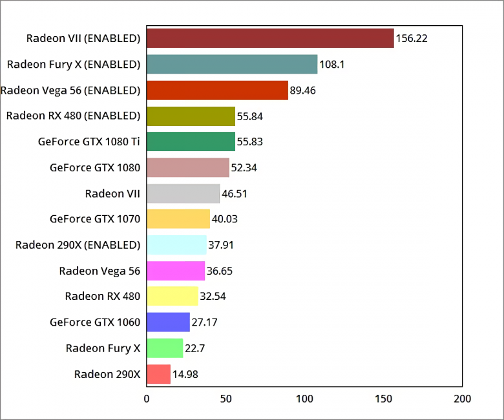Select the "GeForce GTX 1080 Ti" axis label
Image resolution: width=504 pixels, height=420 pixels.
tap(89, 142)
